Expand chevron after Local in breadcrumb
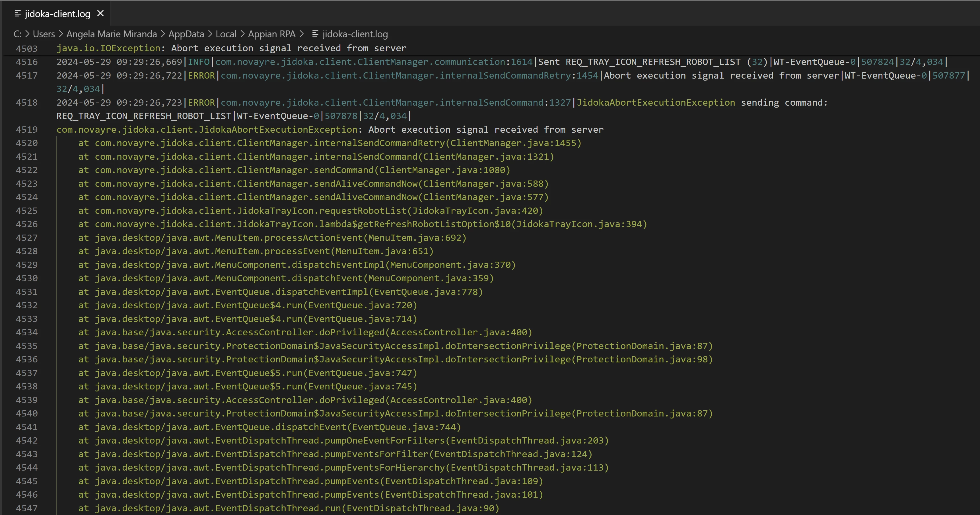This screenshot has width=980, height=515. [x=242, y=34]
